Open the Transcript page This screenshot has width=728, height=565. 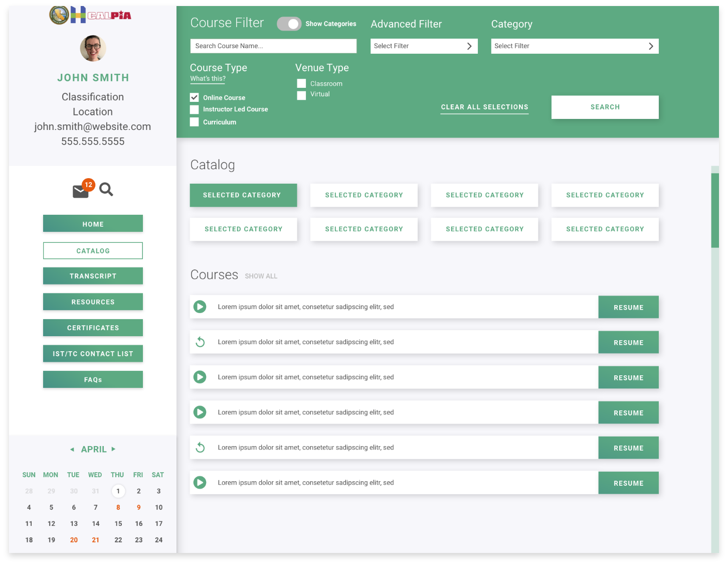pyautogui.click(x=93, y=276)
